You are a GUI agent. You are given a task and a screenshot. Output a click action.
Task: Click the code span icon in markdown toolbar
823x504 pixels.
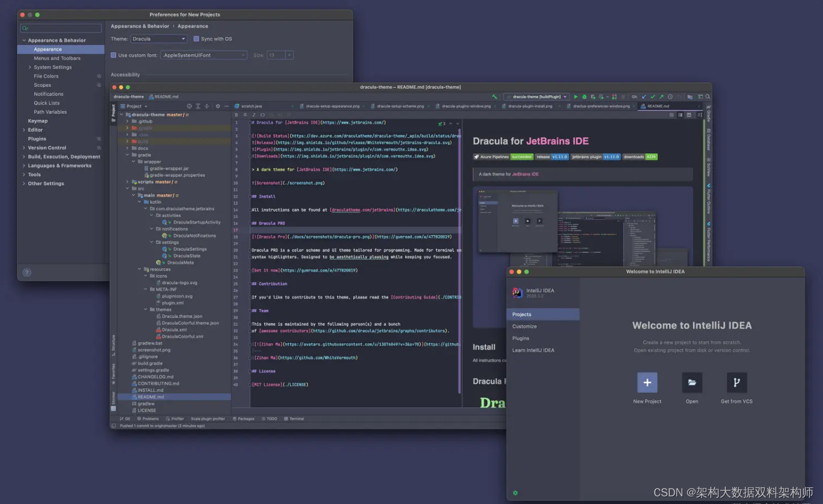coord(263,115)
